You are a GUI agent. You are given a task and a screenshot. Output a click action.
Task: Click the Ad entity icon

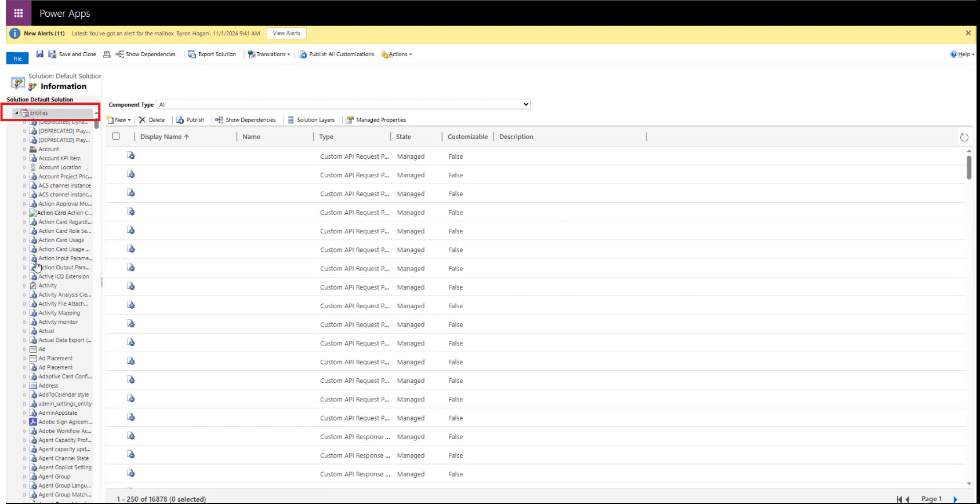33,349
